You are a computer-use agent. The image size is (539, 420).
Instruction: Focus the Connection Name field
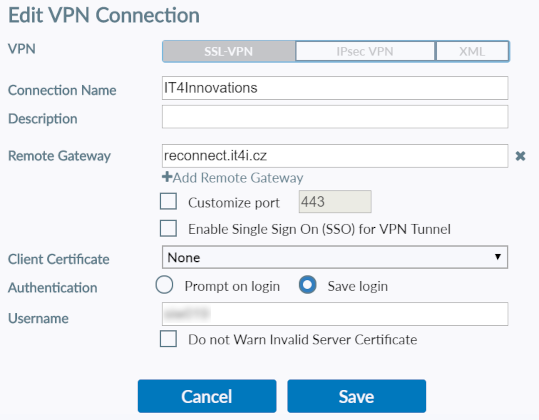tap(335, 88)
